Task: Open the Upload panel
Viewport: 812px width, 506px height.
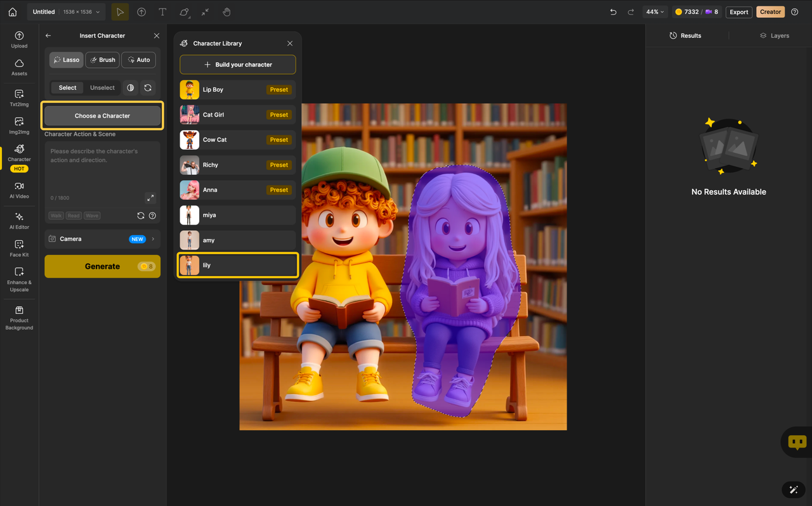Action: (19, 39)
